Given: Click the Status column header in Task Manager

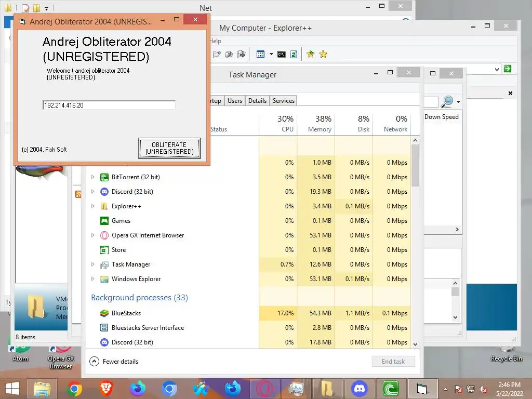Looking at the screenshot, I should (219, 129).
